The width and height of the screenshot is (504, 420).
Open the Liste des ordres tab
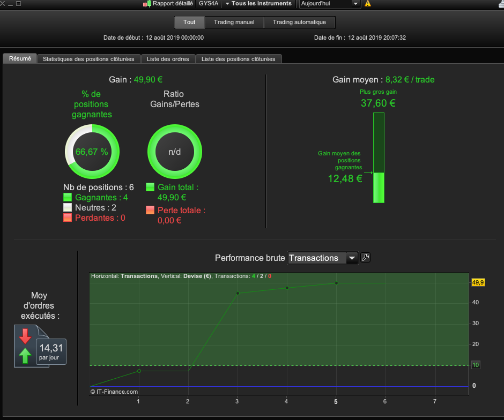click(x=168, y=59)
